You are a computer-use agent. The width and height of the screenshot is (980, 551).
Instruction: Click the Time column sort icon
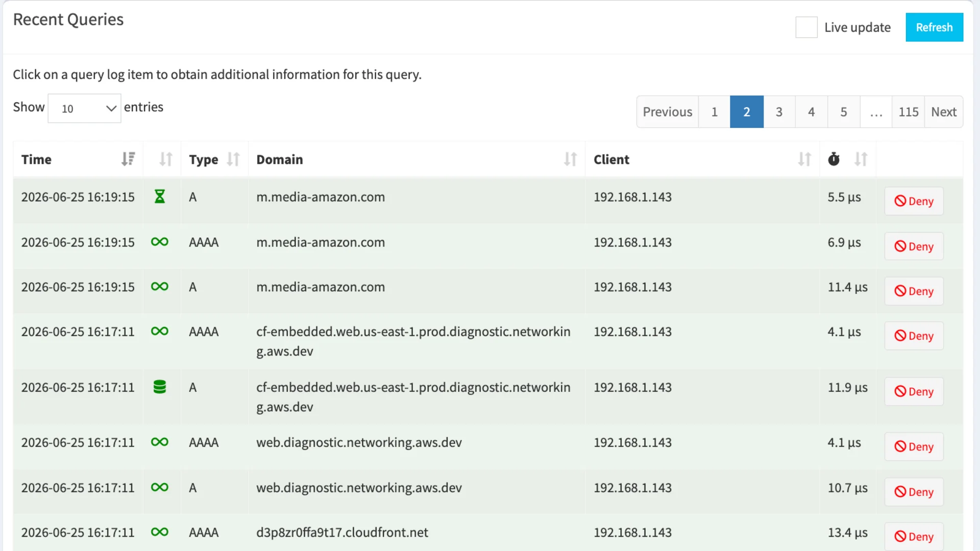128,159
